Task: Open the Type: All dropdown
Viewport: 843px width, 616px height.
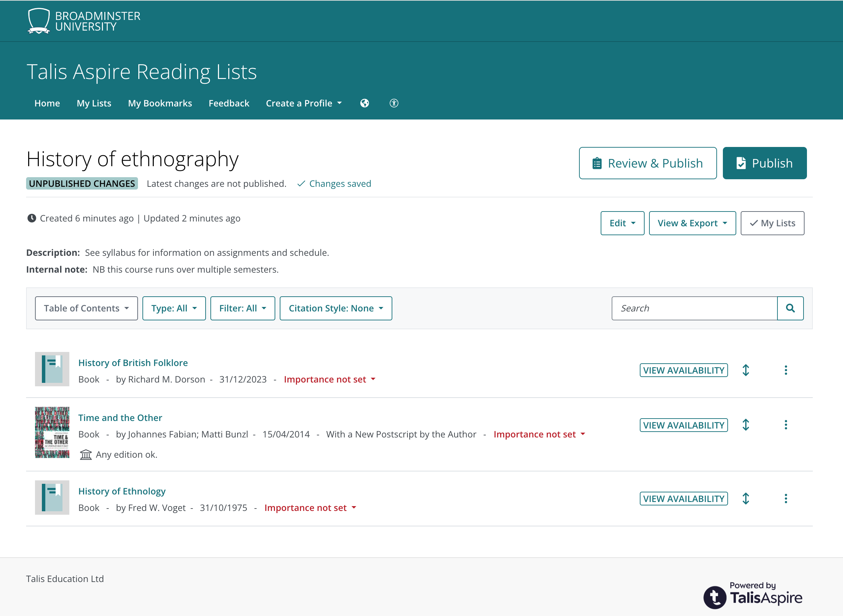Action: coord(174,308)
